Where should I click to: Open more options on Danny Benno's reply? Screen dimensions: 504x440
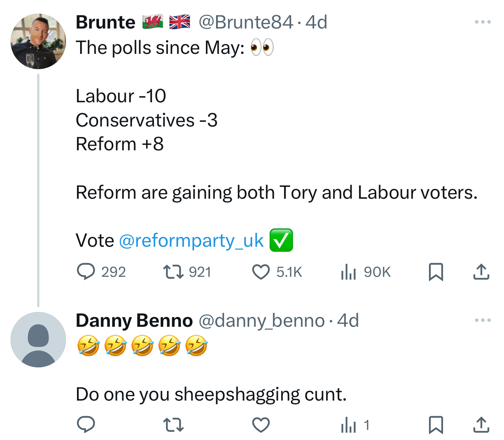tap(483, 321)
